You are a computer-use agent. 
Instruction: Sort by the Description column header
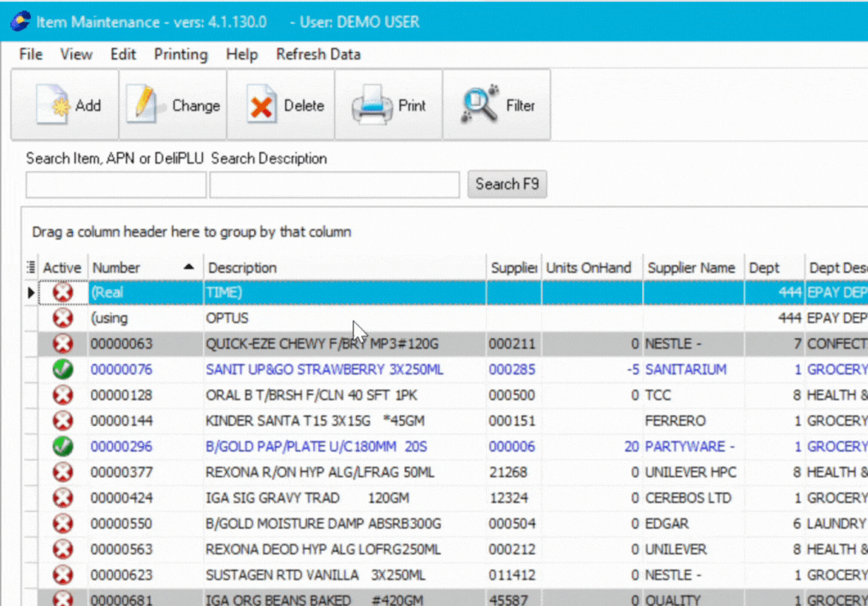pyautogui.click(x=344, y=268)
